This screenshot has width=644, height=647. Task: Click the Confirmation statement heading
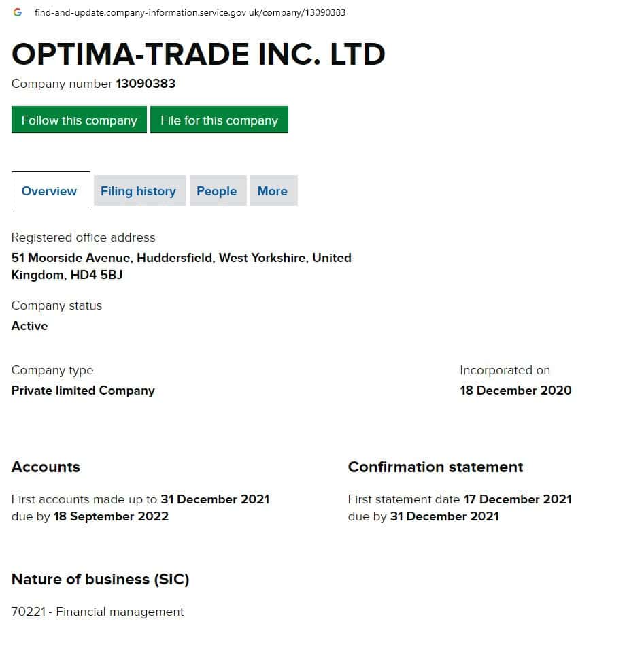coord(435,467)
